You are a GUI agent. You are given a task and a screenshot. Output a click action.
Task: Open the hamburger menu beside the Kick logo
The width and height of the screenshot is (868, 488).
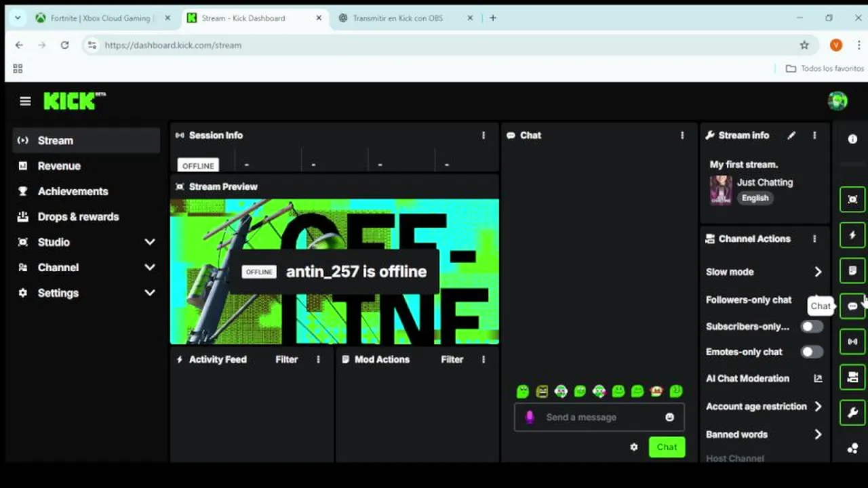(x=25, y=102)
